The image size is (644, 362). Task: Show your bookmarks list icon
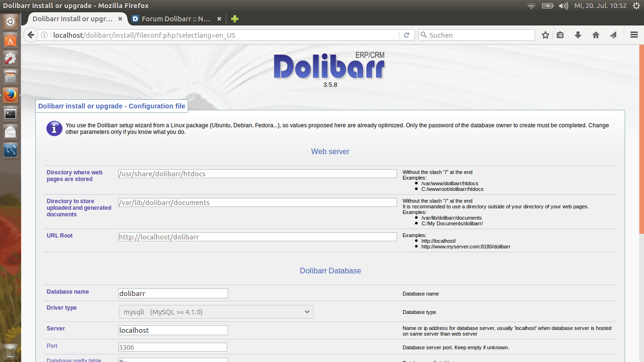[560, 35]
